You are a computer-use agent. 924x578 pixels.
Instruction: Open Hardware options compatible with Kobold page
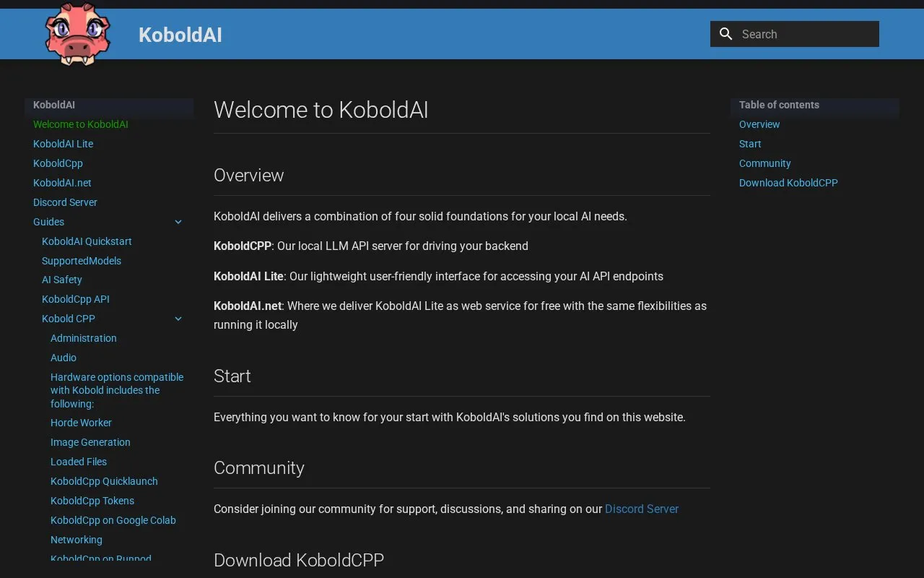pyautogui.click(x=117, y=390)
